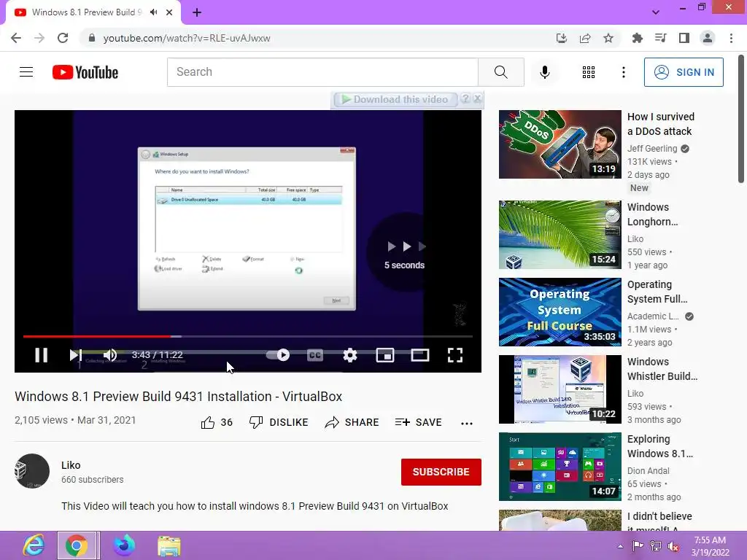Reload the current page
Viewport: 747px width, 560px height.
tap(63, 38)
